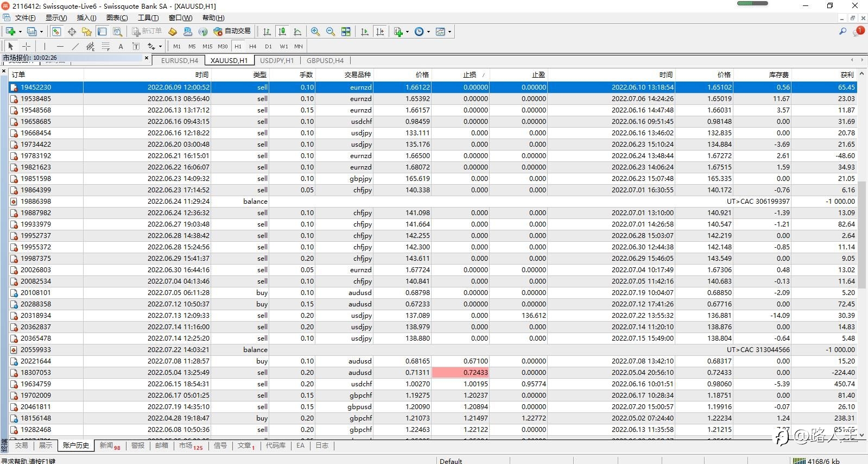Click the search magnifier icon top right
This screenshot has width=868, height=464.
[x=842, y=32]
